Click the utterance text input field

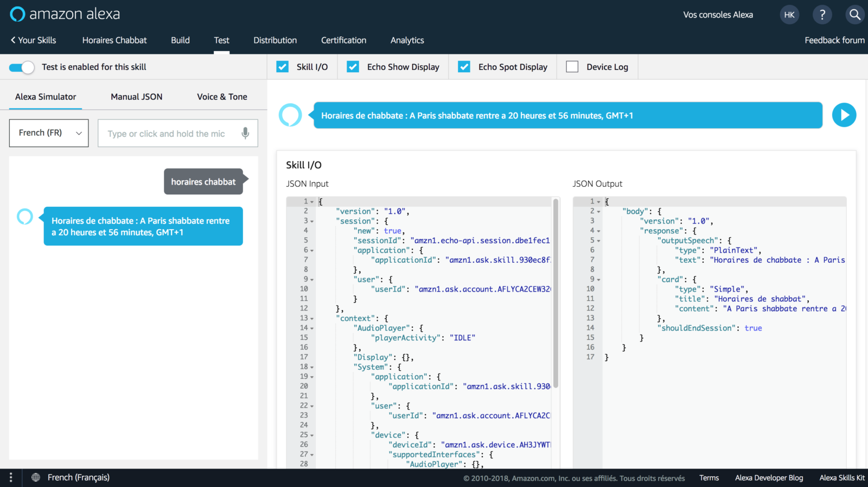pos(178,134)
